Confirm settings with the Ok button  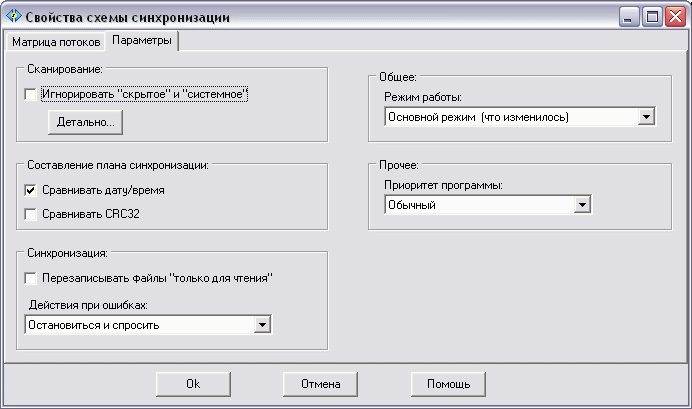194,383
